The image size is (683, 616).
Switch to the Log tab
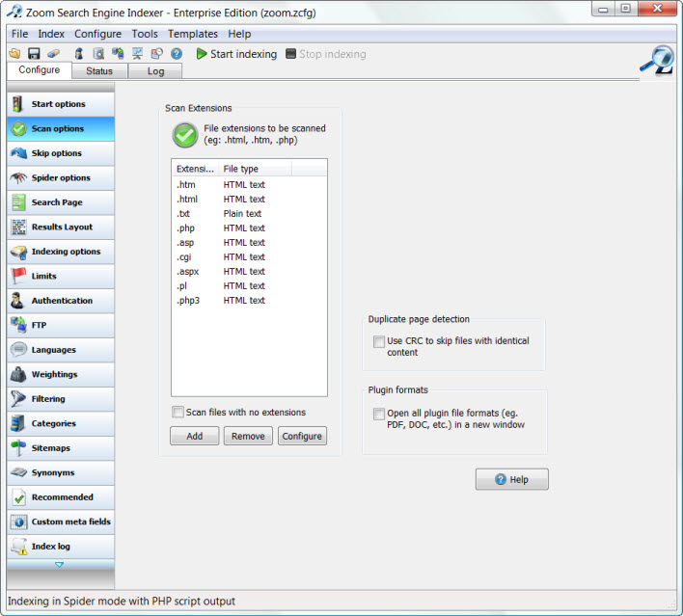pos(155,71)
